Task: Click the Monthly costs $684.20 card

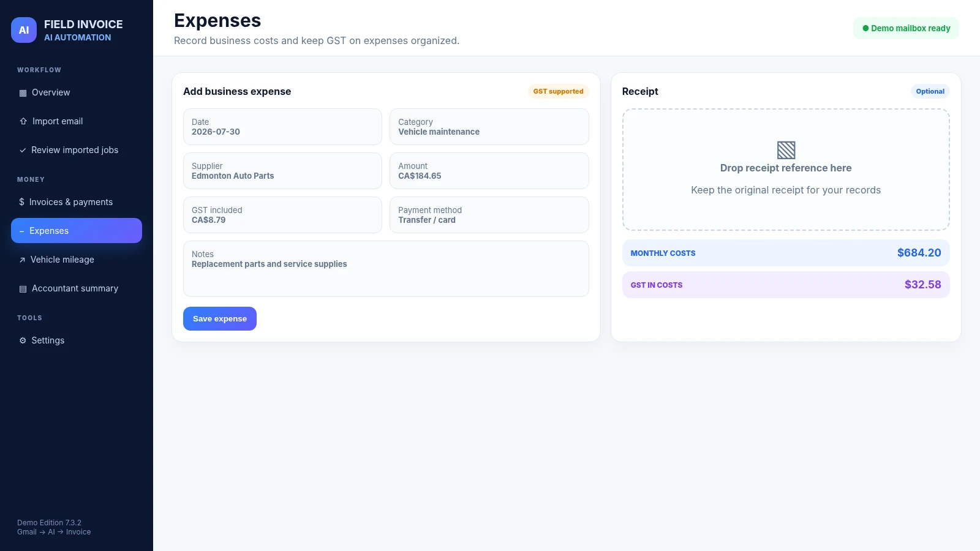Action: pyautogui.click(x=786, y=253)
